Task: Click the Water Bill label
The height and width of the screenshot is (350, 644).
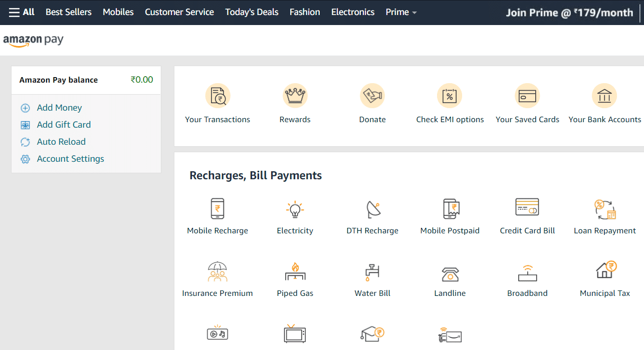Action: click(x=372, y=293)
